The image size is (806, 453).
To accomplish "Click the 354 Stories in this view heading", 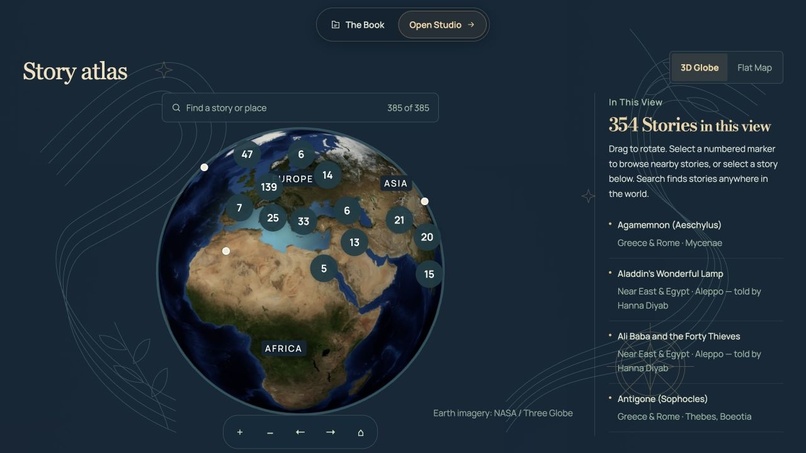I will point(689,125).
